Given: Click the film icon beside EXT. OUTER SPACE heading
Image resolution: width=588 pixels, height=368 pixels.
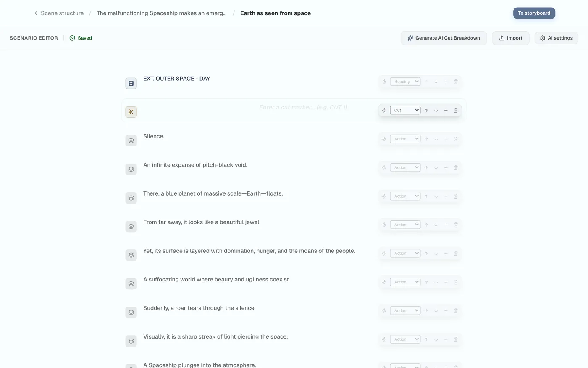Looking at the screenshot, I should tap(131, 83).
